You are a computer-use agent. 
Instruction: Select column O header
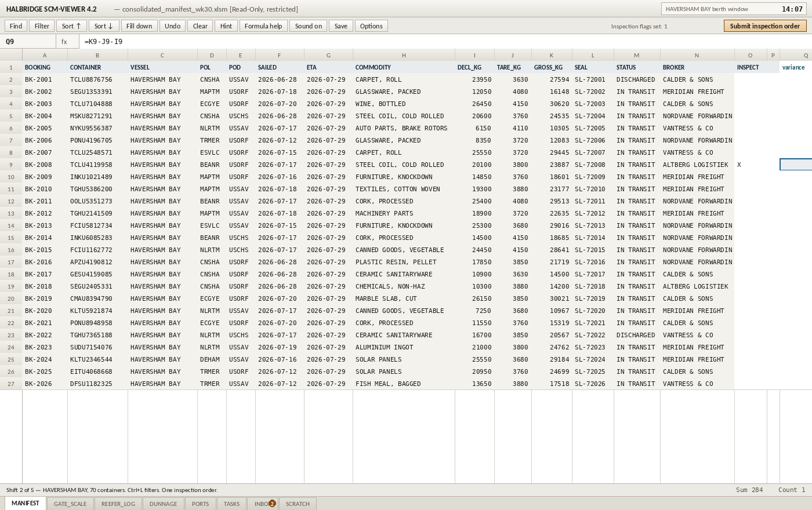coord(751,55)
